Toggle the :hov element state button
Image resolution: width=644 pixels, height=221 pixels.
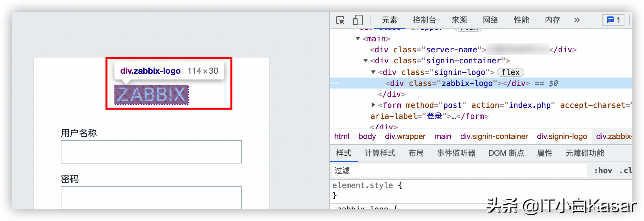603,171
